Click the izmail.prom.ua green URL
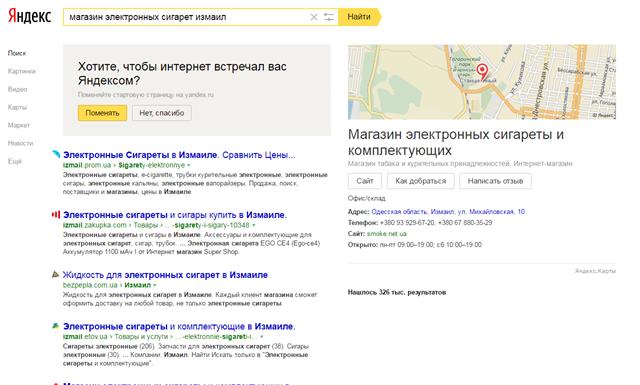Screen dimensions: 640x385 [87, 165]
